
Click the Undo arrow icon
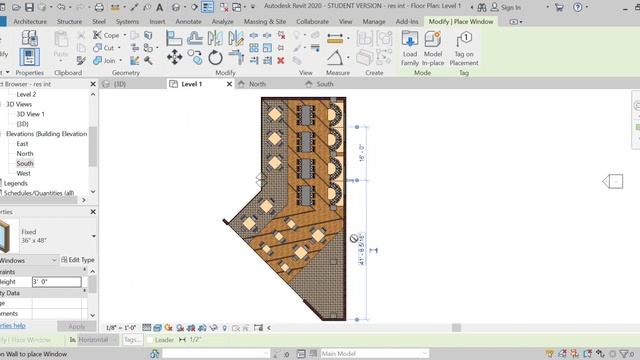[61, 7]
